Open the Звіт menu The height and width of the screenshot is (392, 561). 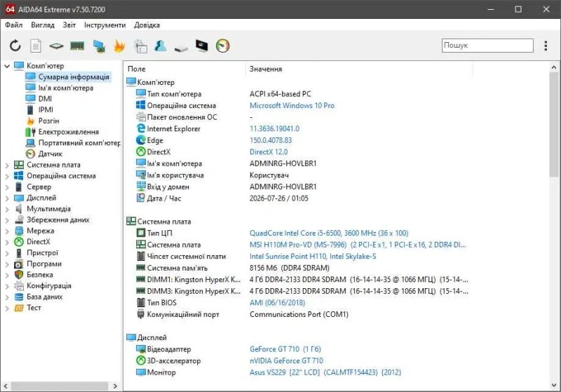pyautogui.click(x=69, y=25)
